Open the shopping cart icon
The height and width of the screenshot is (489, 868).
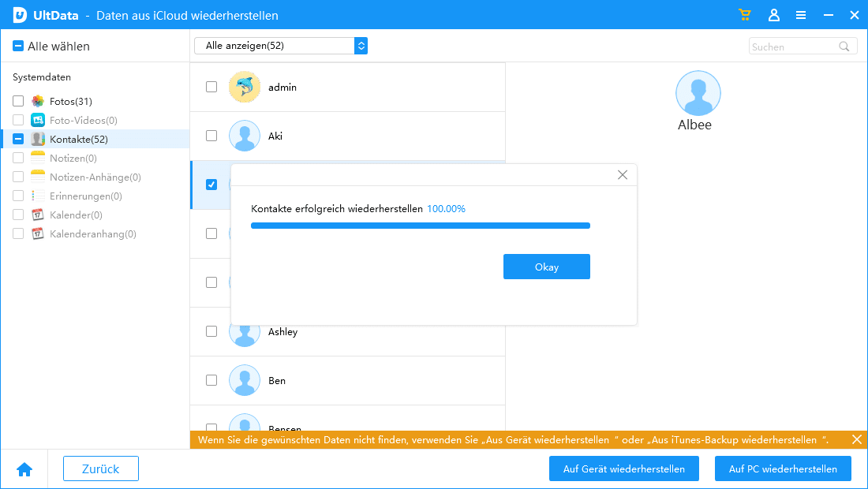745,15
